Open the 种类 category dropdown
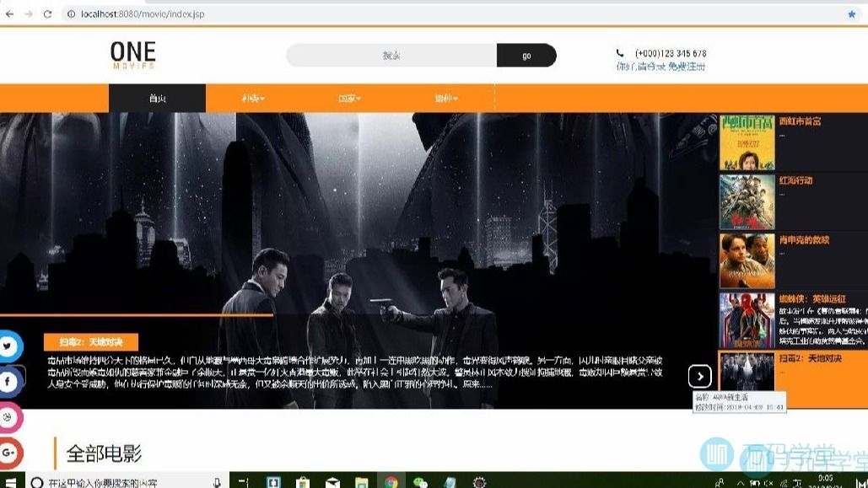This screenshot has width=868, height=488. pos(254,99)
